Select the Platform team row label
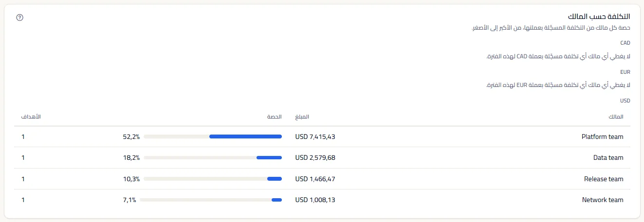The width and height of the screenshot is (644, 222). coord(602,137)
